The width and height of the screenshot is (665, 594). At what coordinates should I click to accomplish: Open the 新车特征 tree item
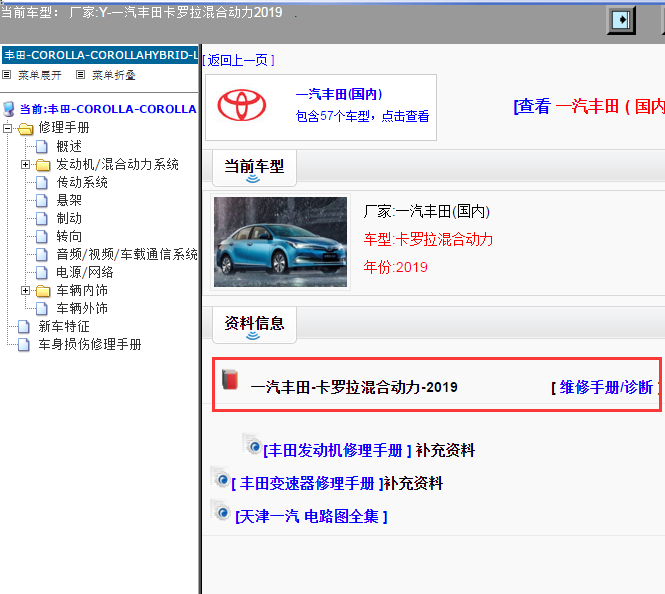coord(64,327)
